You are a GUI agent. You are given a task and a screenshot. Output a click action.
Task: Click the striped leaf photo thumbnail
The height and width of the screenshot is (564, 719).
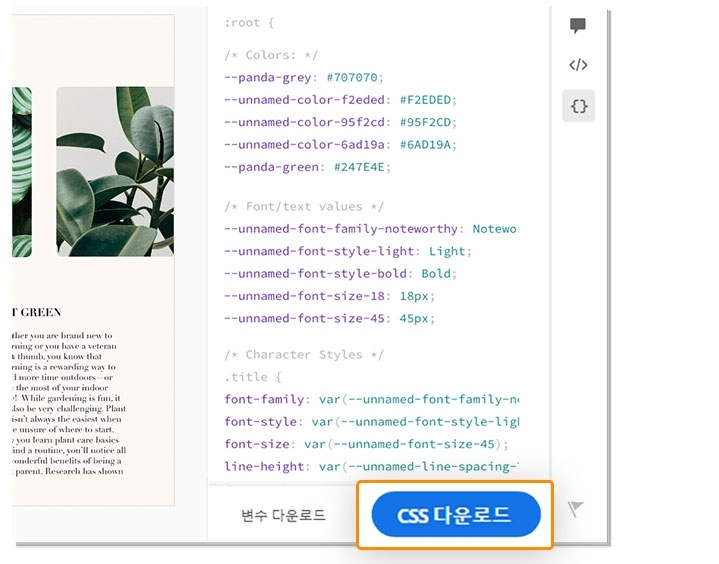(22, 172)
